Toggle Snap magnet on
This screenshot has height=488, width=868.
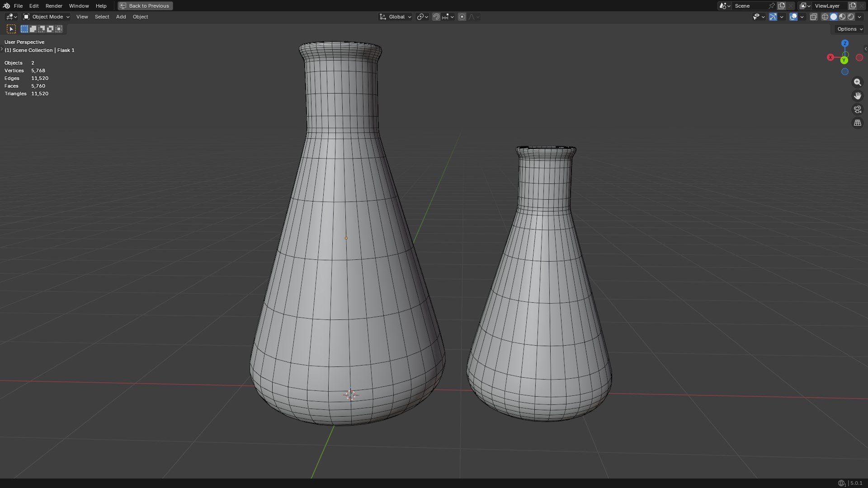coord(436,17)
